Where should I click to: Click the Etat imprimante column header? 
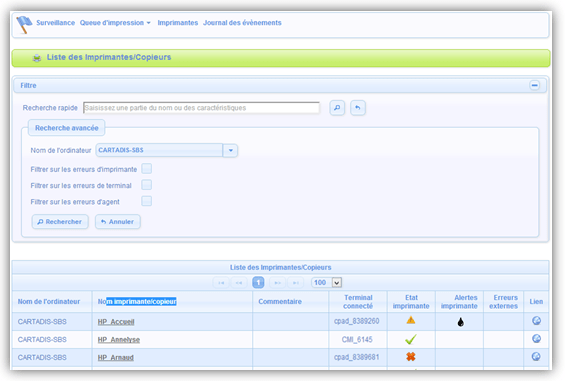click(411, 302)
